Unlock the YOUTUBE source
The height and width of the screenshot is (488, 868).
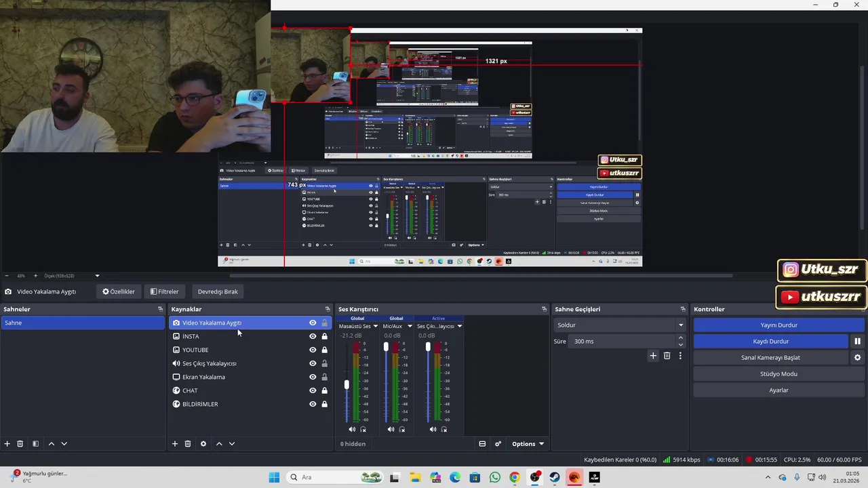click(x=324, y=350)
